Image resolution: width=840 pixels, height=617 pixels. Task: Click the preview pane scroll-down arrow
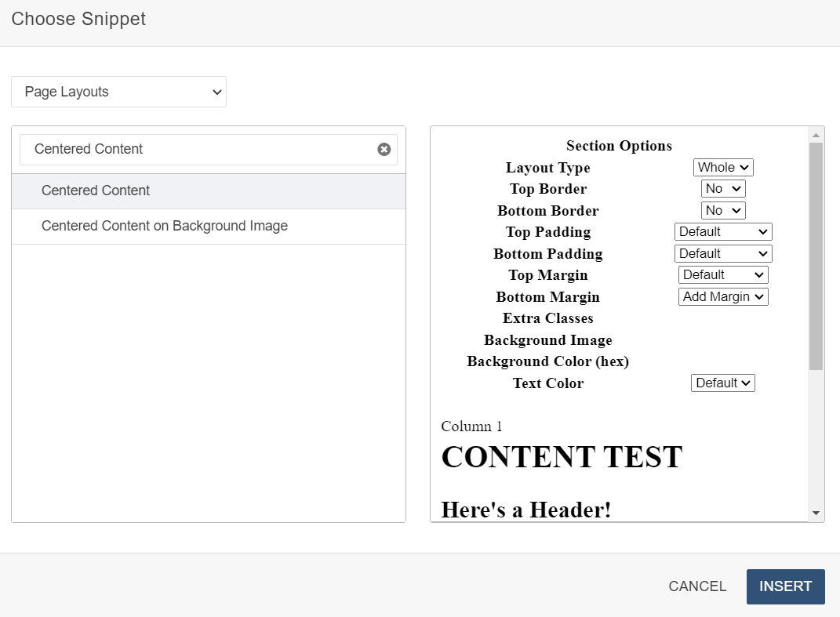point(815,514)
